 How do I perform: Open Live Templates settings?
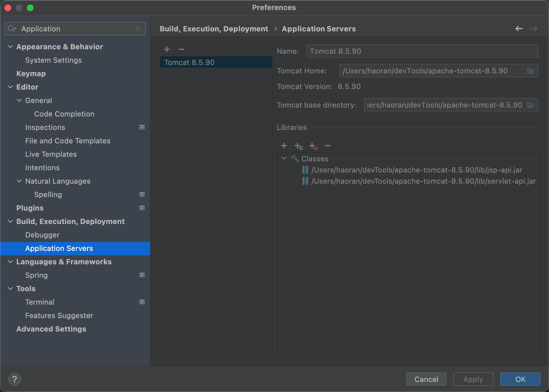[x=51, y=154]
